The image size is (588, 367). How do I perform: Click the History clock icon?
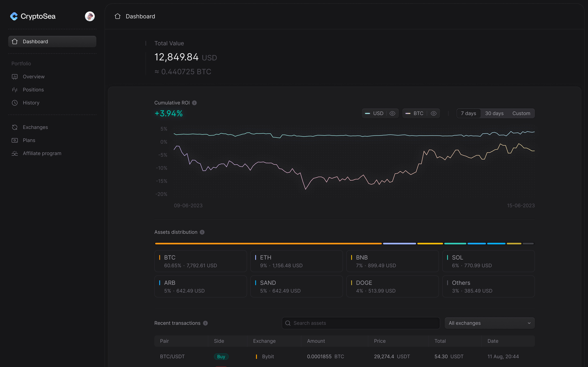click(15, 103)
